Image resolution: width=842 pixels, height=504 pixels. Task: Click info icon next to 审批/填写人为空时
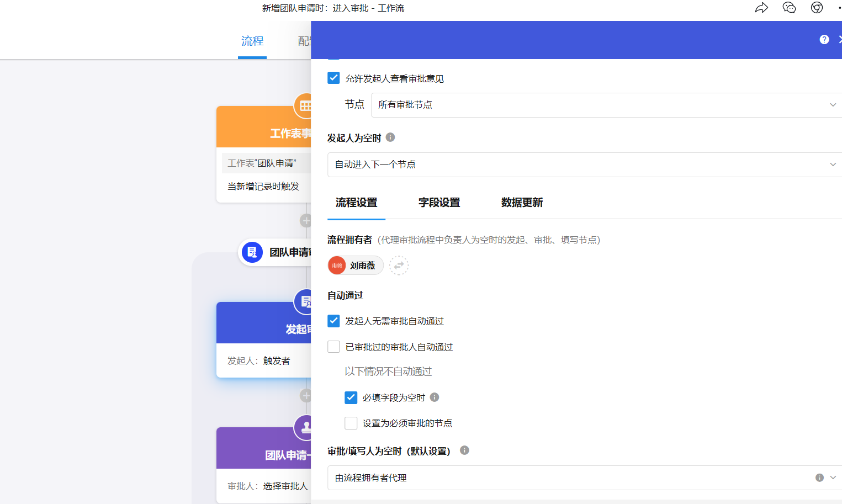pos(465,450)
